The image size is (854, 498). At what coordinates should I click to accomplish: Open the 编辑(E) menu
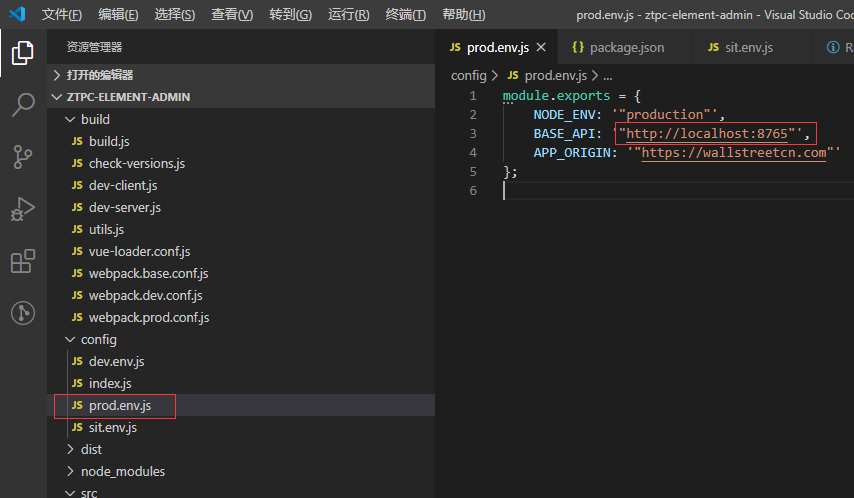pyautogui.click(x=118, y=14)
